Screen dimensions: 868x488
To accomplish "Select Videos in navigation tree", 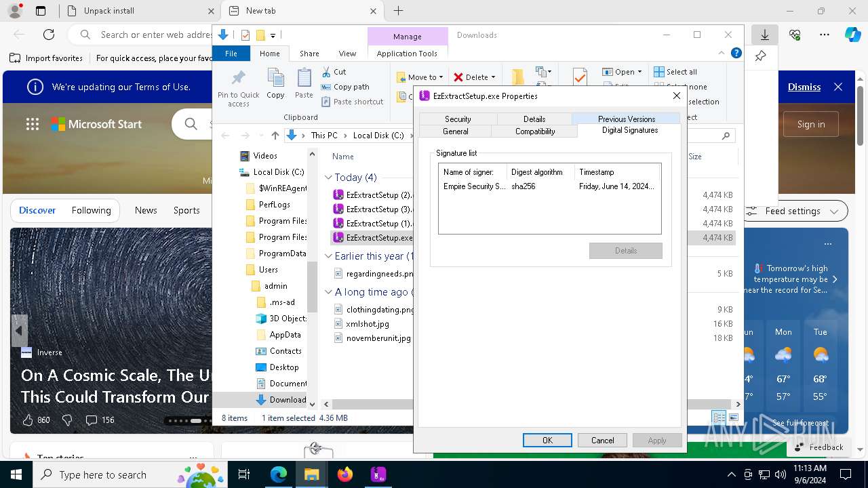I will (x=264, y=156).
